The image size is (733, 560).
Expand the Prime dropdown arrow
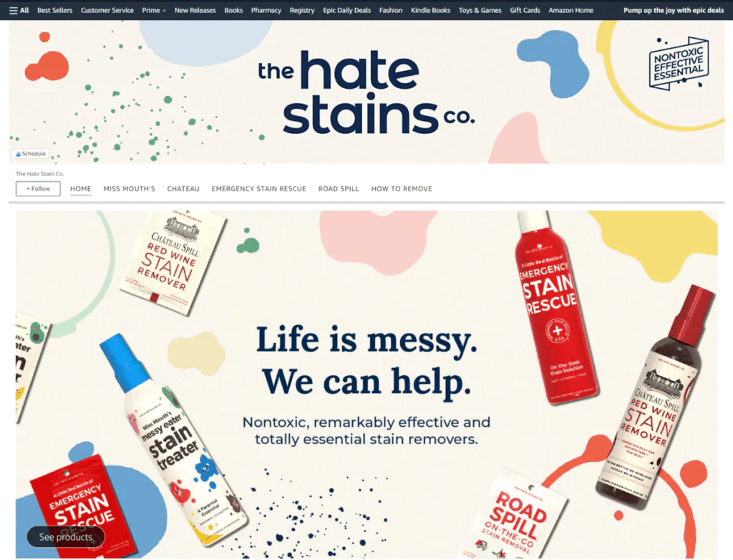pos(164,11)
